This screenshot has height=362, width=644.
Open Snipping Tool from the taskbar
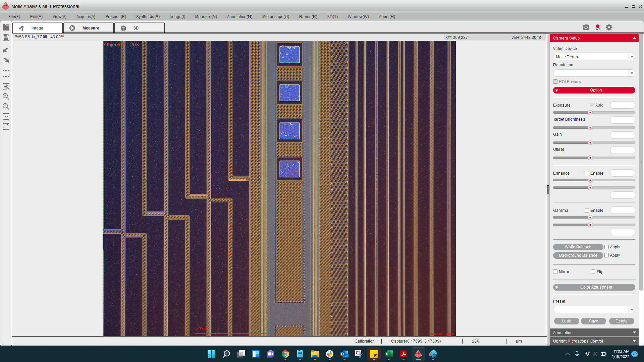[x=359, y=354]
